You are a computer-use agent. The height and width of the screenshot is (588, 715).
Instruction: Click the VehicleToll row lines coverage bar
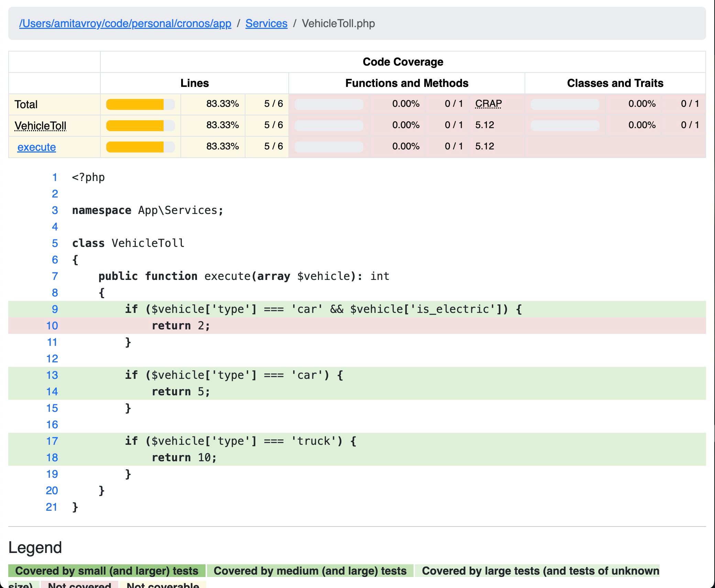[140, 125]
